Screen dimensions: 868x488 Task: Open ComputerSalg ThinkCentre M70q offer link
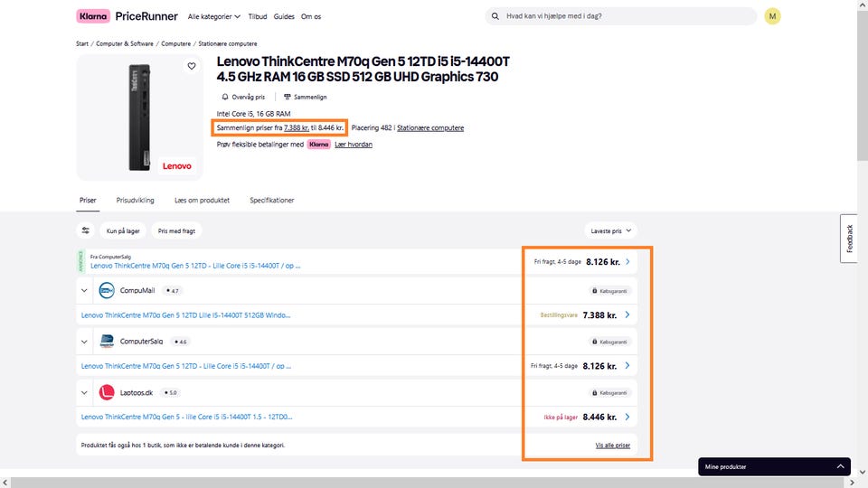186,366
